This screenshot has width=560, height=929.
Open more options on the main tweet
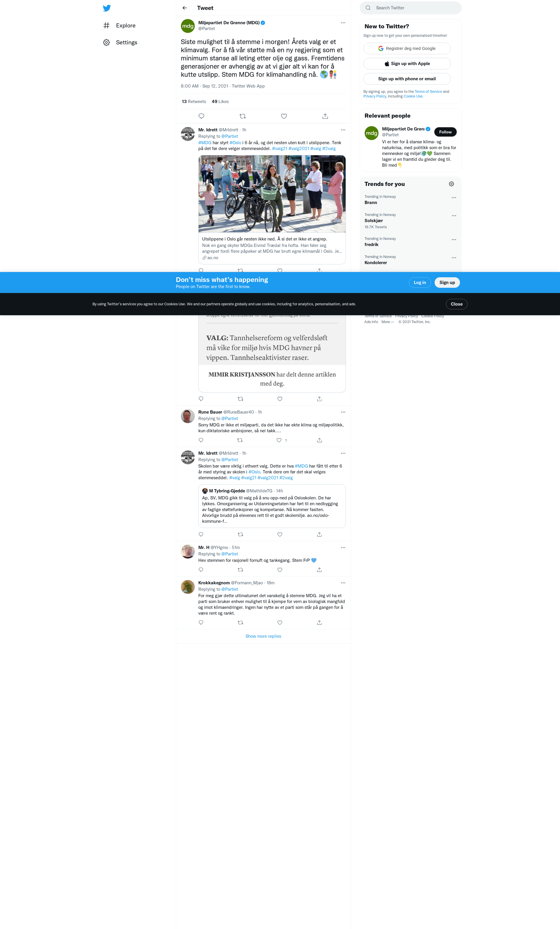click(343, 23)
